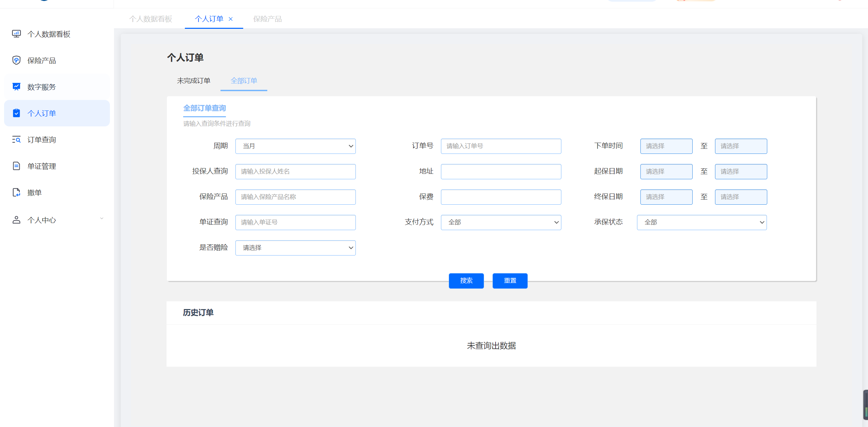868x427 pixels.
Task: Focus the 地址 input field
Action: point(501,171)
